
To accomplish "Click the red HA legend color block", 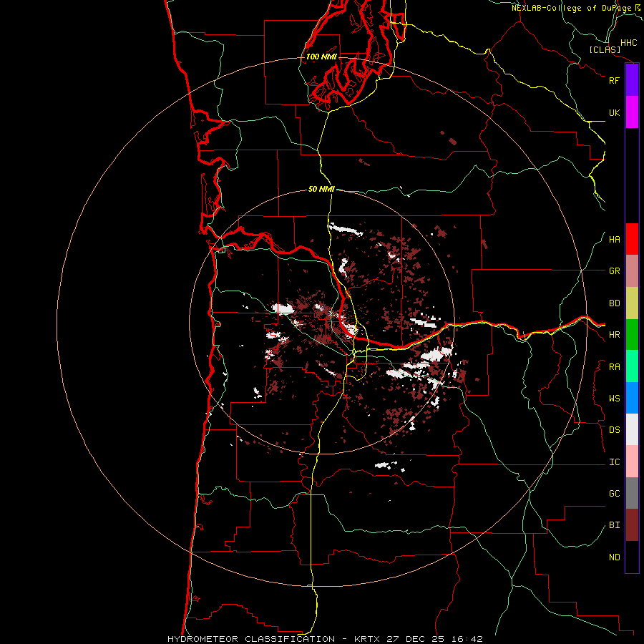I will (632, 239).
